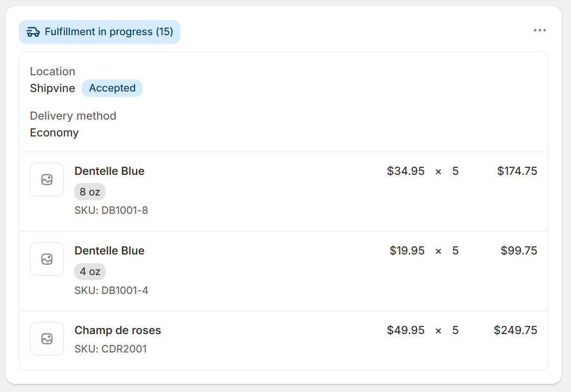Click the $249.75 line total

515,330
